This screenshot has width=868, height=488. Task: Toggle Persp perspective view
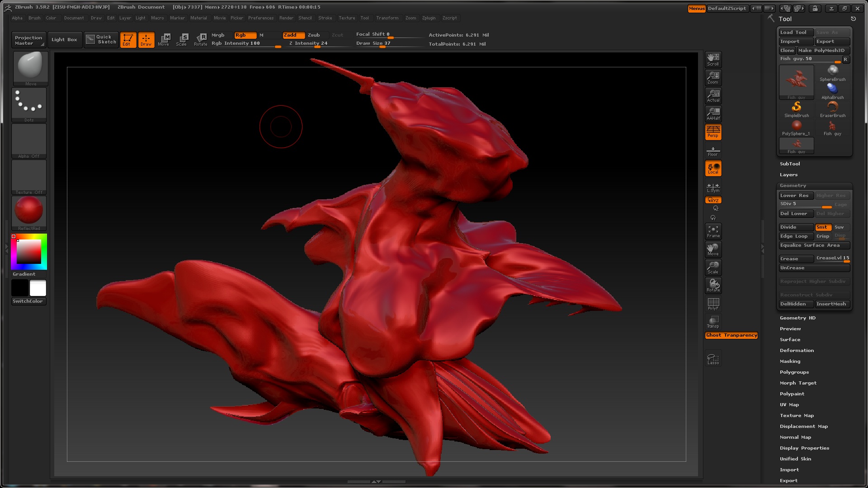[x=713, y=131]
